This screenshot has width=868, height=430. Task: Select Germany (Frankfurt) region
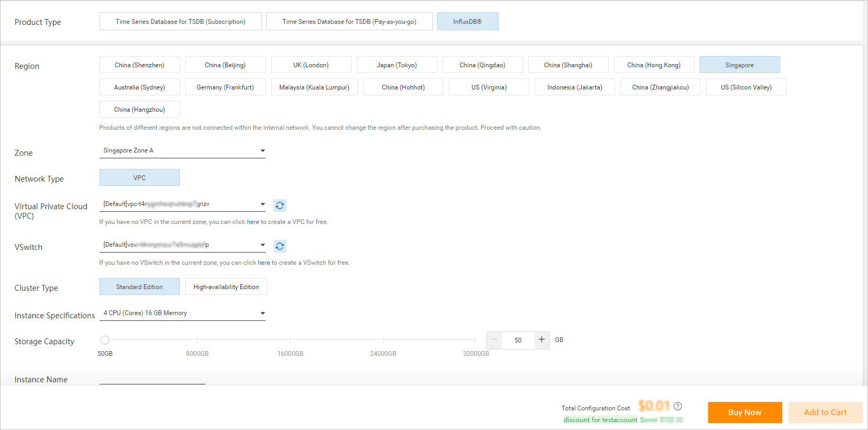point(225,87)
